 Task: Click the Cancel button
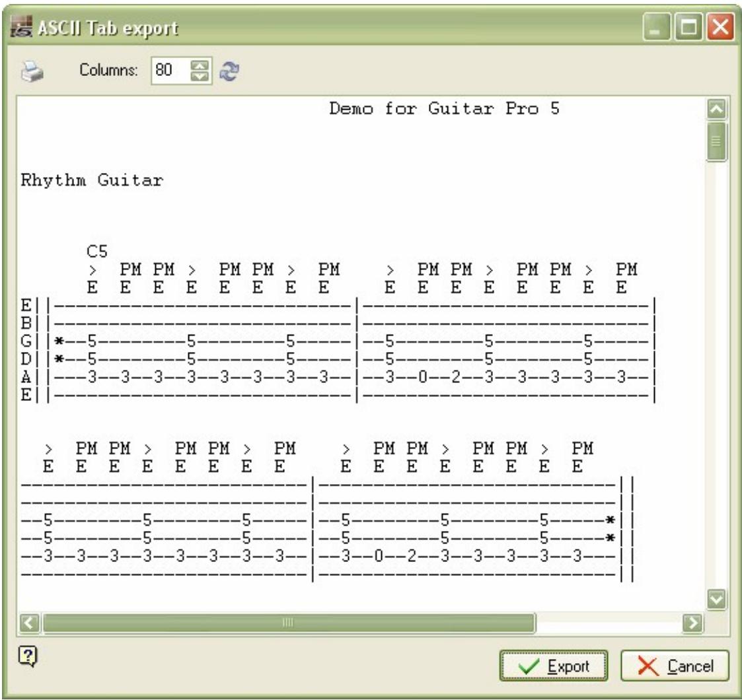(675, 666)
